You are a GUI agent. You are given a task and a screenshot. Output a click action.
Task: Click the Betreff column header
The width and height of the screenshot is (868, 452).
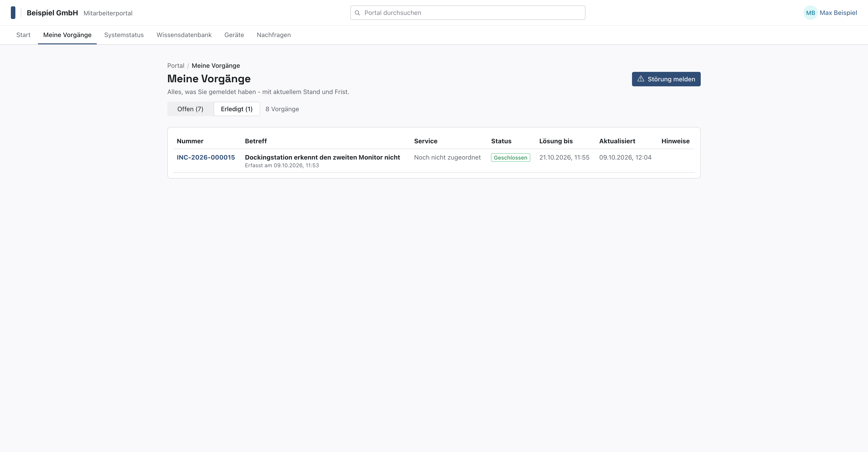(256, 141)
